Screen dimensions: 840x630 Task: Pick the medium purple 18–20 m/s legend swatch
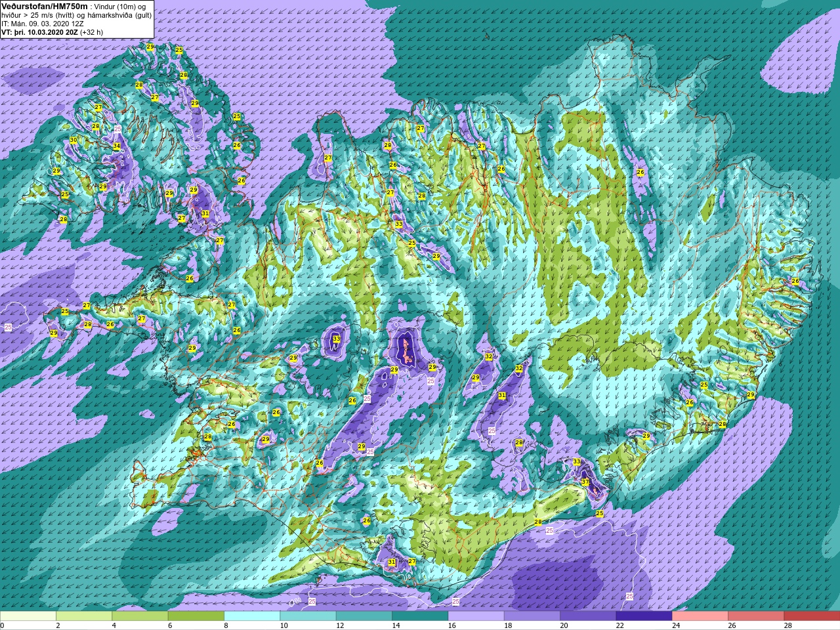tap(532, 616)
